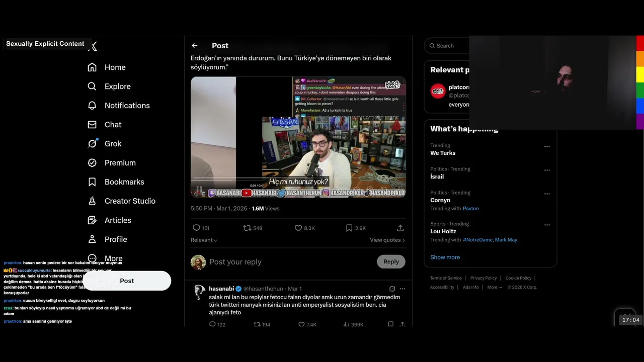This screenshot has width=644, height=362.
Task: Like the post with 8.3K likes
Action: coord(298,228)
